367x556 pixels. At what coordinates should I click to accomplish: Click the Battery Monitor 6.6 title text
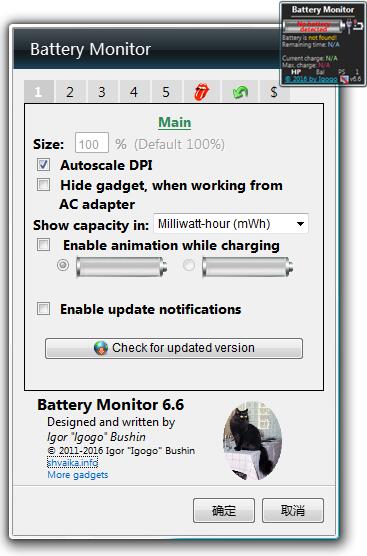pos(111,405)
